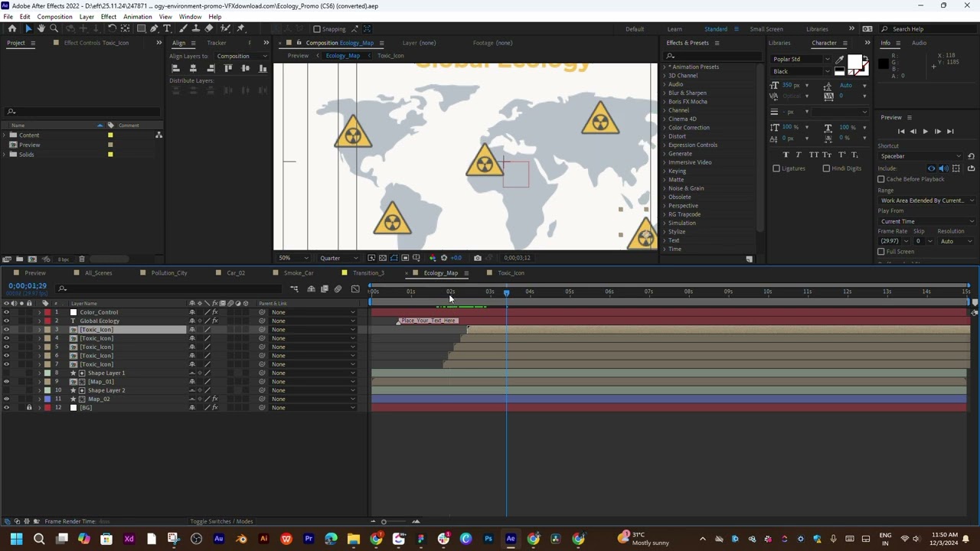Click the timeline Graph Editor icon

(x=354, y=289)
